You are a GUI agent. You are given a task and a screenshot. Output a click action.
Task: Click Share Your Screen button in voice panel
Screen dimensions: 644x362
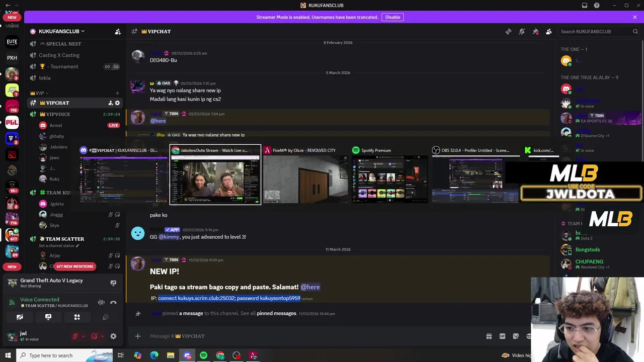click(48, 317)
